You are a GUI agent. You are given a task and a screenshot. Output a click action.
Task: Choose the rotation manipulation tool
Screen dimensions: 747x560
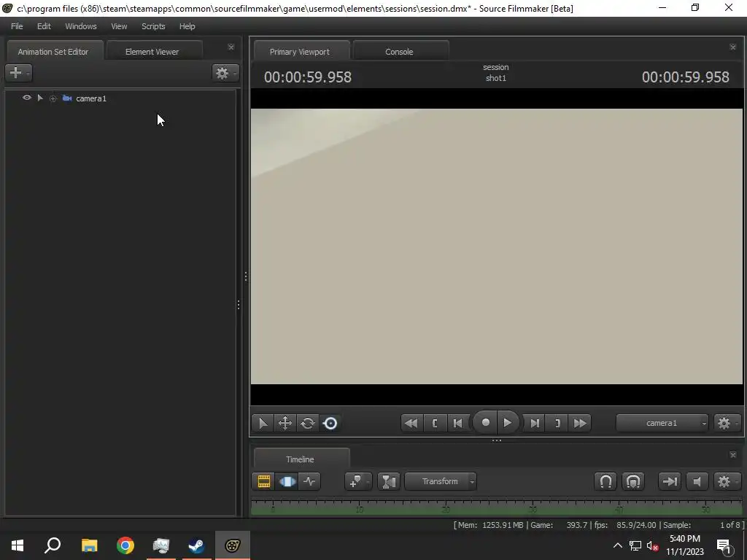pyautogui.click(x=308, y=423)
